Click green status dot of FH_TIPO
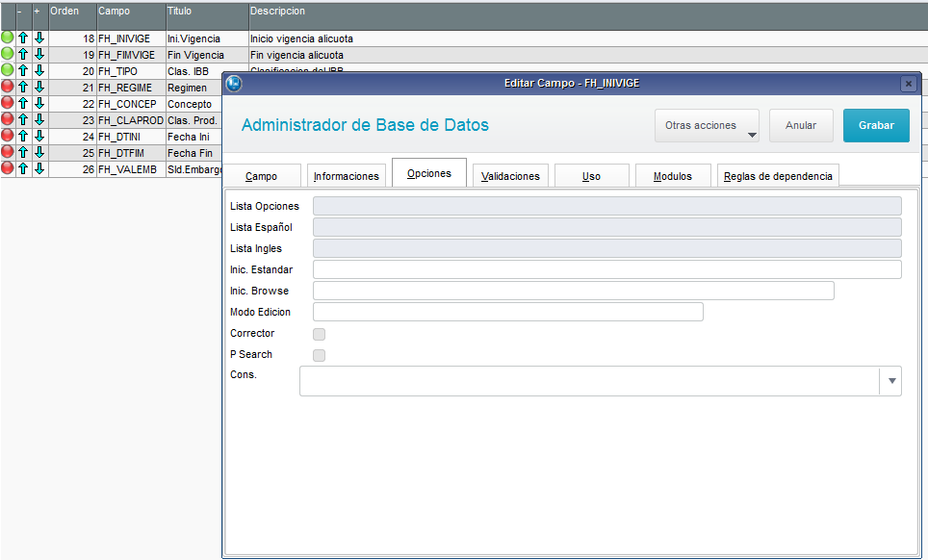This screenshot has height=560, width=928. 7,70
